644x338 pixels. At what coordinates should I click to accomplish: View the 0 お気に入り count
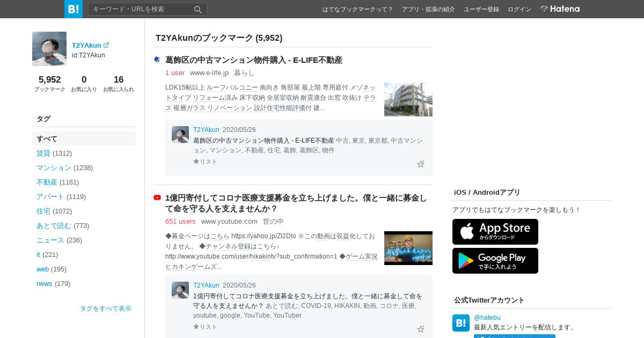(84, 84)
